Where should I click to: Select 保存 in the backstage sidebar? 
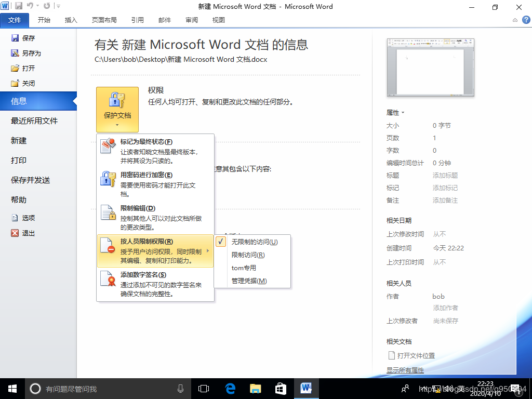click(x=23, y=38)
